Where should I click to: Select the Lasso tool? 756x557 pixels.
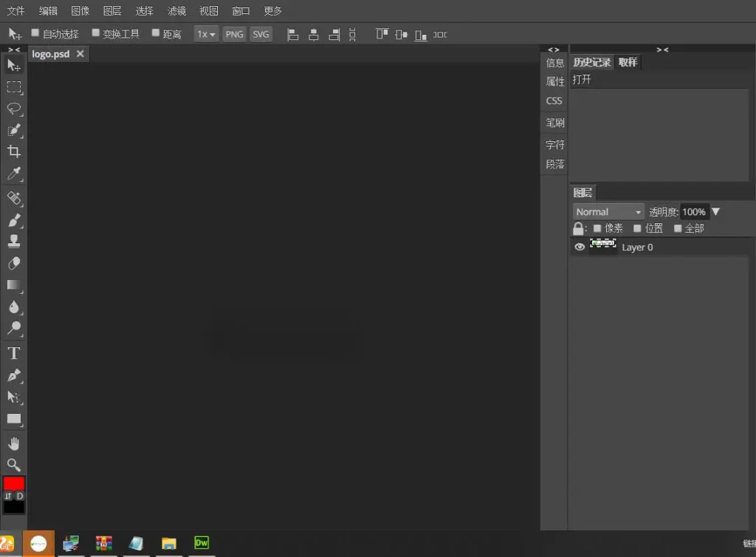point(13,109)
